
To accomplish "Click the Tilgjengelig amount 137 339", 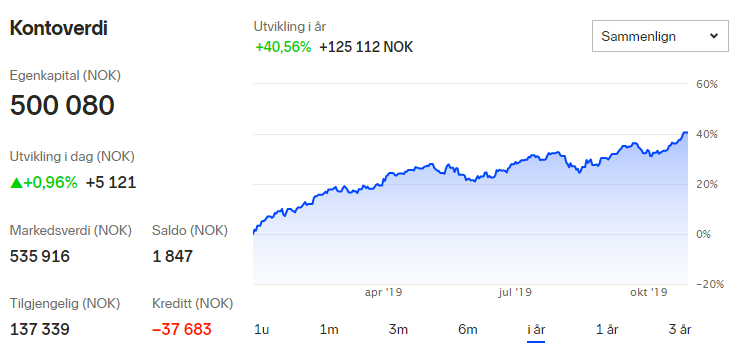I will point(40,329).
